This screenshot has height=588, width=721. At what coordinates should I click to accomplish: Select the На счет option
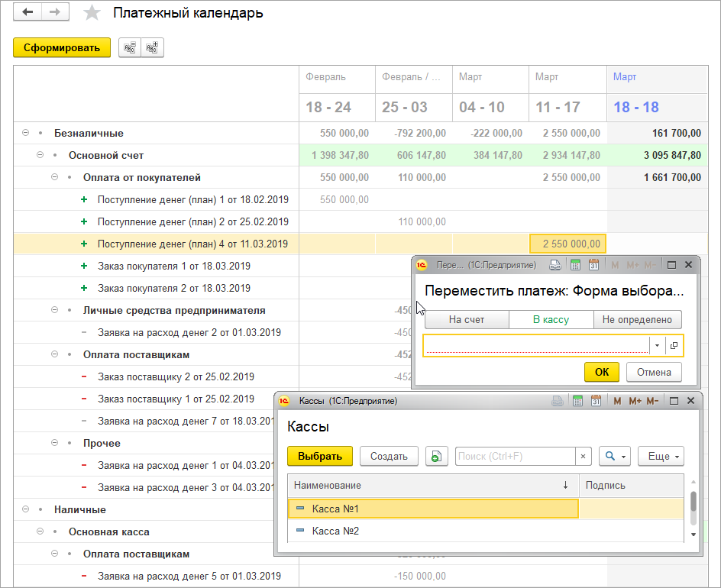[467, 319]
